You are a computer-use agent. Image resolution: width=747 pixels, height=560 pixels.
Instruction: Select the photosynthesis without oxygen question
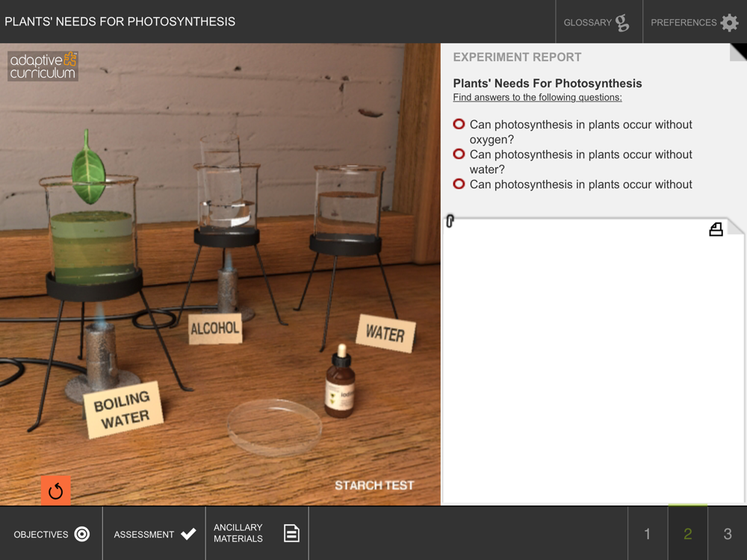point(573,132)
